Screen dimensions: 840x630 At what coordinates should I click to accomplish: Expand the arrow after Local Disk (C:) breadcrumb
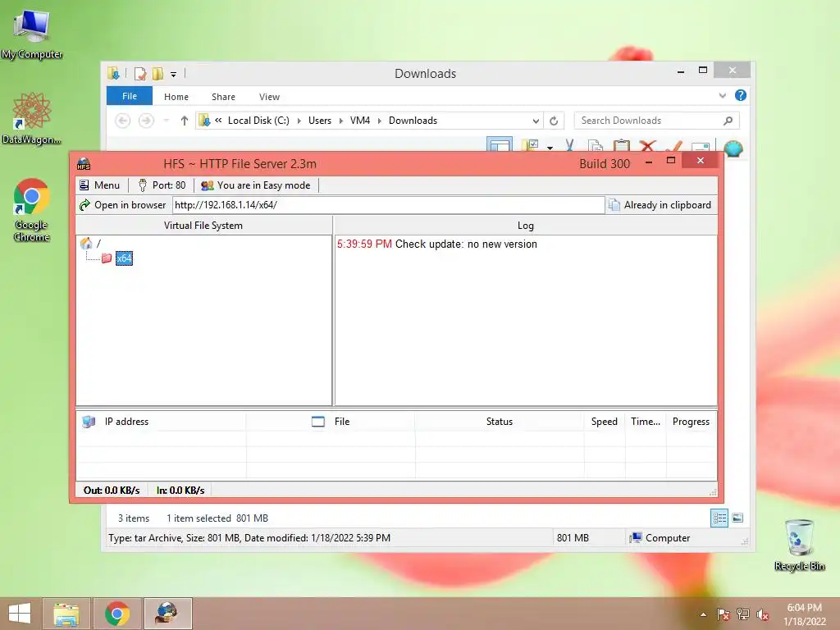pyautogui.click(x=299, y=121)
